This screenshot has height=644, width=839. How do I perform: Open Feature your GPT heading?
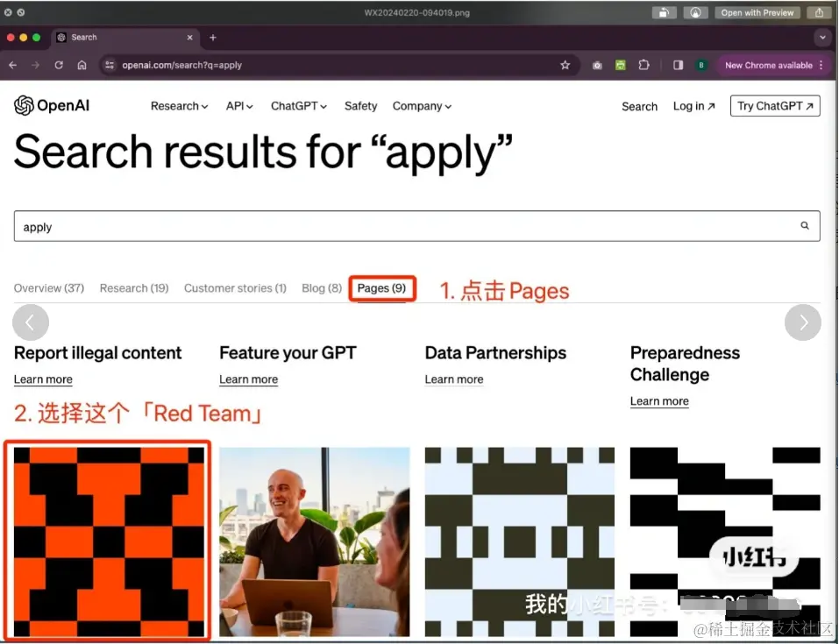[x=288, y=353]
